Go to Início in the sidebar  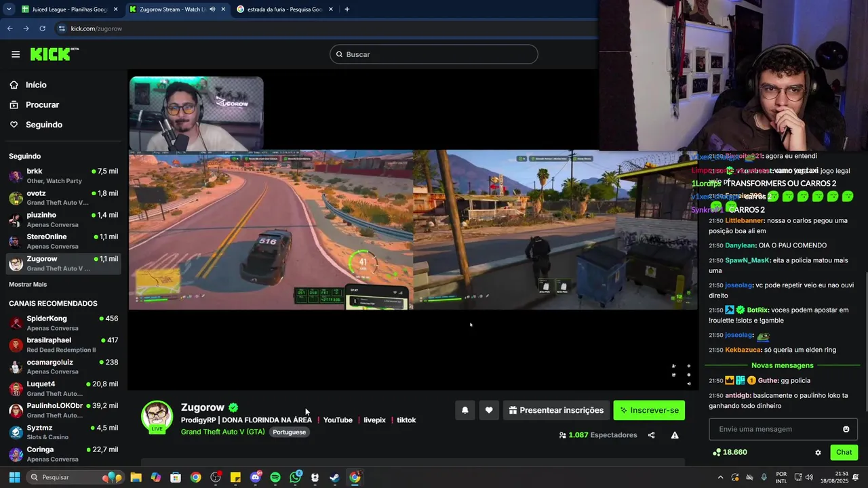[36, 85]
